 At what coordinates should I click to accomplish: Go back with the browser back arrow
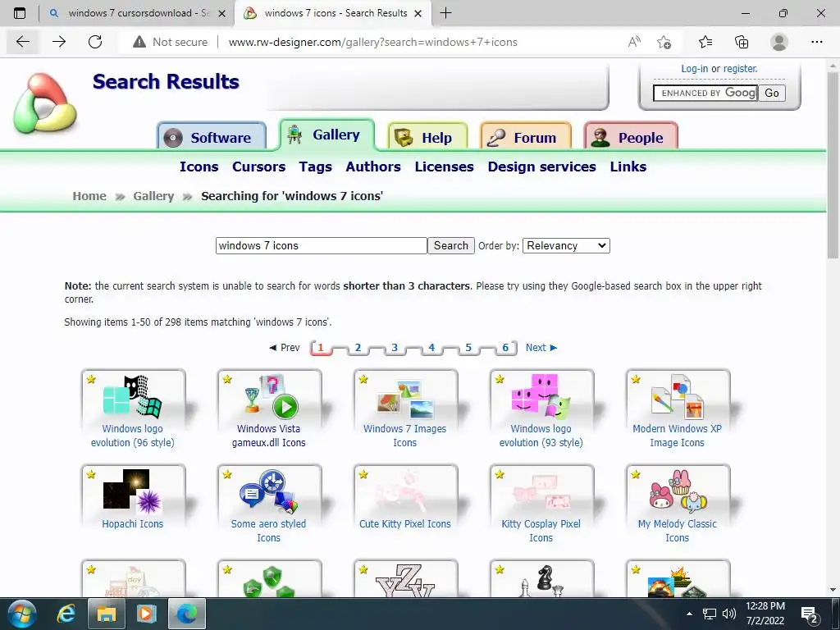coord(22,42)
